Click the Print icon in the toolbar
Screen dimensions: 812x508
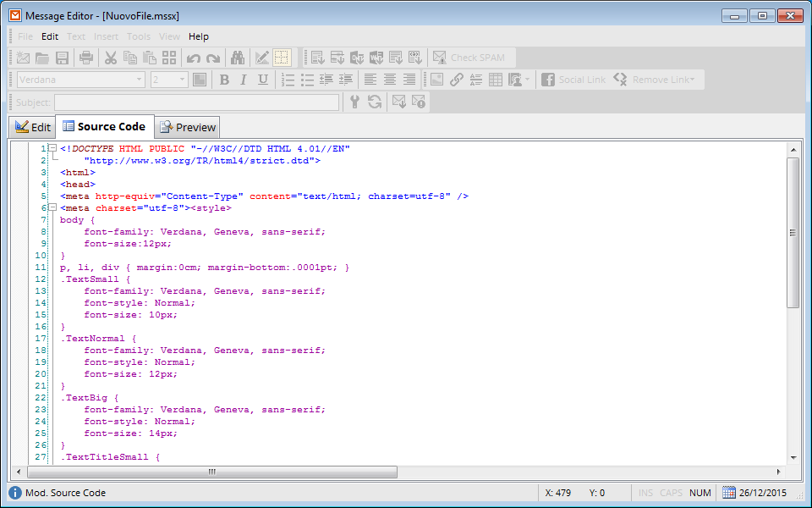(x=85, y=58)
